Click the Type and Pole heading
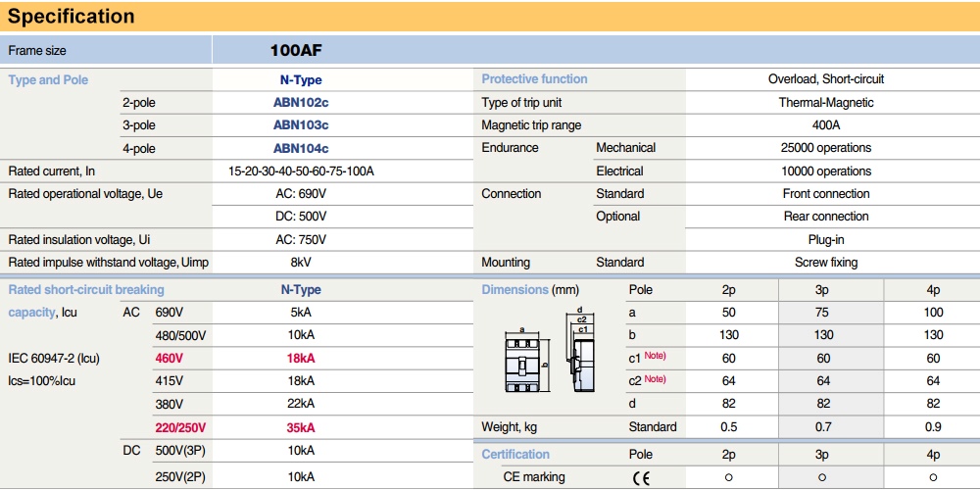This screenshot has width=980, height=490. [x=48, y=80]
